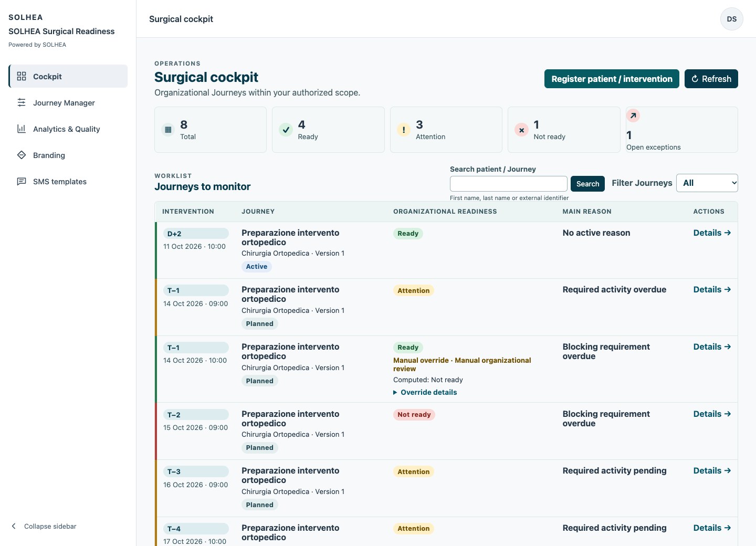Click the T–2 intervention tag

(x=196, y=415)
